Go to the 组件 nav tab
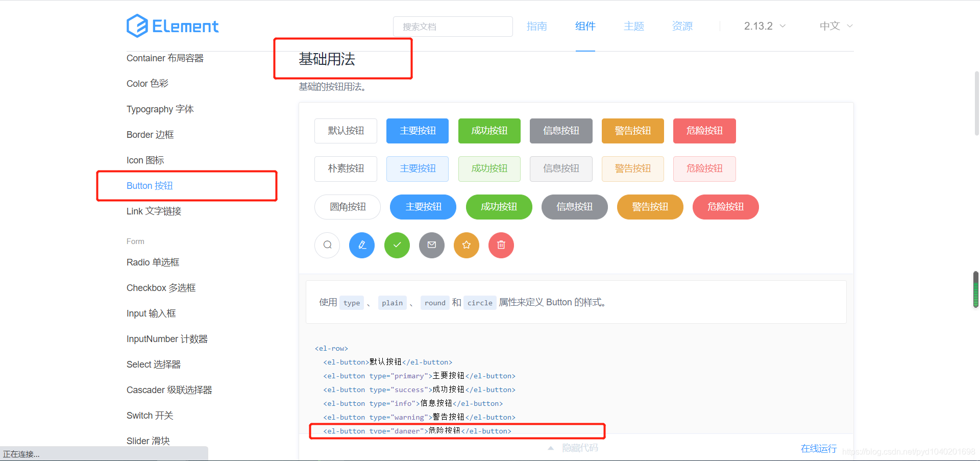 tap(585, 26)
